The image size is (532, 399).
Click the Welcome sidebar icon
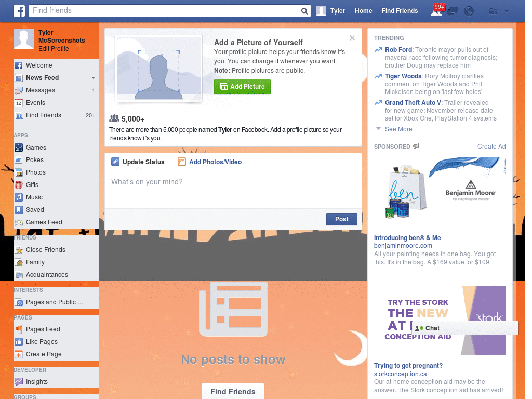pyautogui.click(x=19, y=65)
